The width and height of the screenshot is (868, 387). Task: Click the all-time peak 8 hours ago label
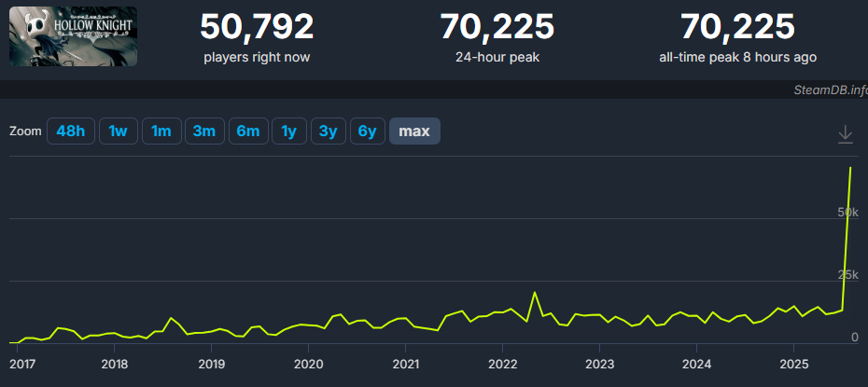coord(738,57)
